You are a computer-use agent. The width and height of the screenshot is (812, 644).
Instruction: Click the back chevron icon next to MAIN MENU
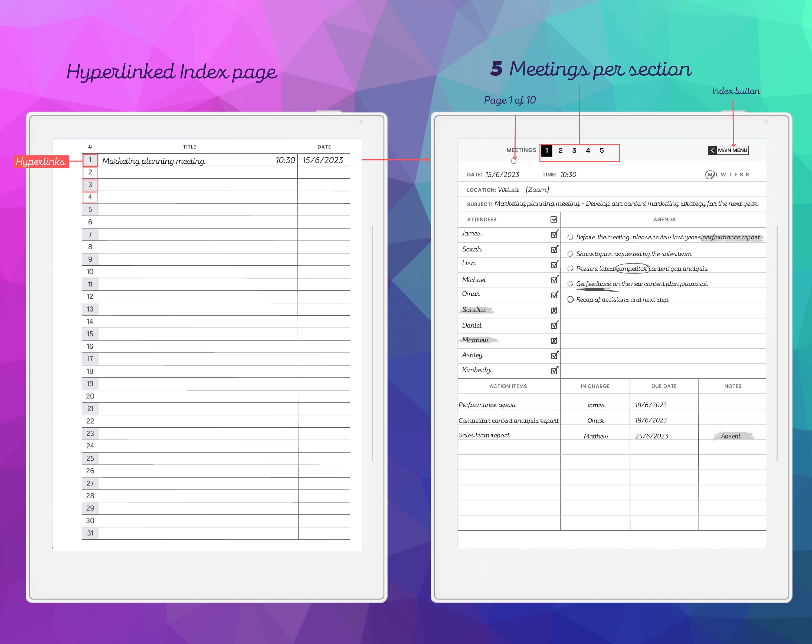pos(713,150)
